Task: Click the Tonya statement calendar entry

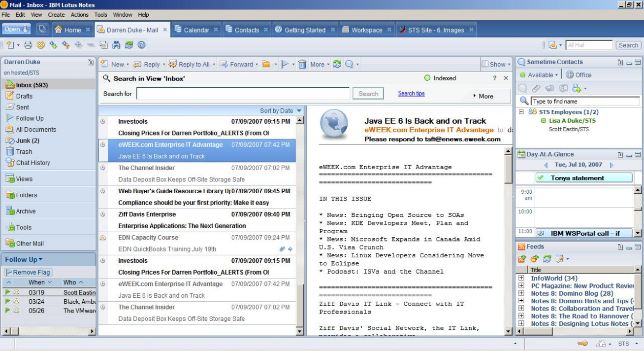Action: tap(583, 178)
